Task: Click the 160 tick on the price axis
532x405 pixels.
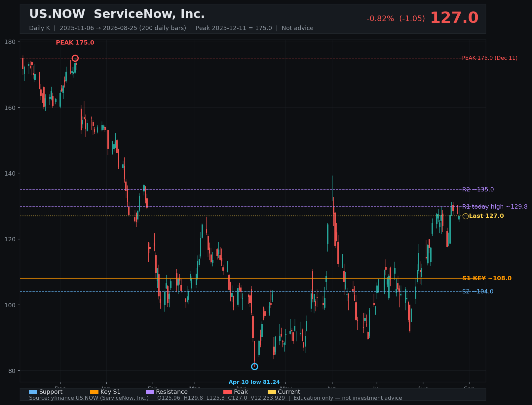Action: pos(10,108)
